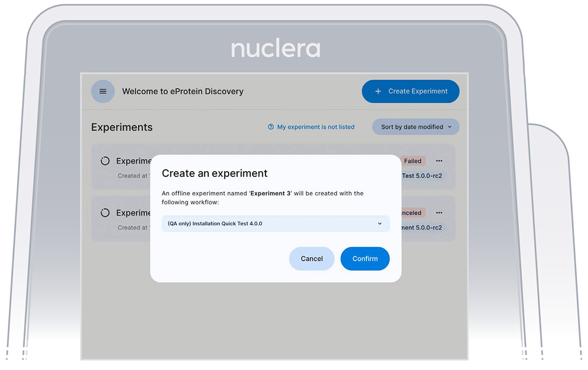
Task: Expand the '(QA only) Installation Quick Test 4.0.0' workflow dropdown
Action: coord(276,223)
